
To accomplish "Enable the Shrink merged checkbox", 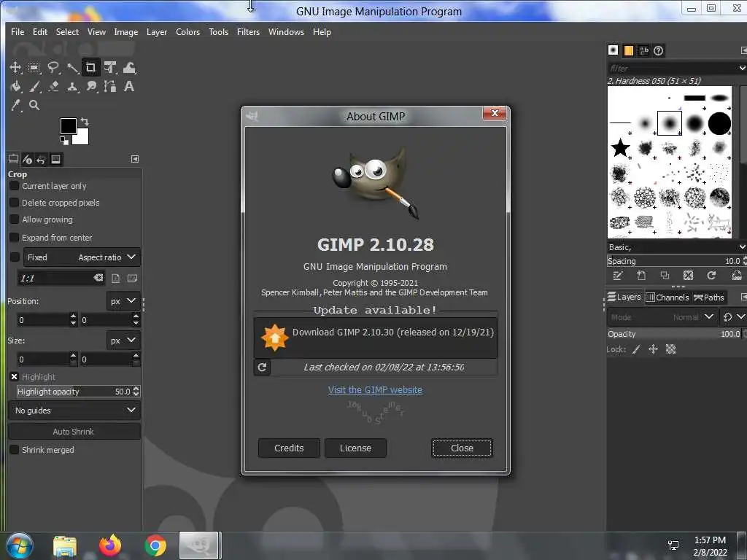I will tap(15, 449).
